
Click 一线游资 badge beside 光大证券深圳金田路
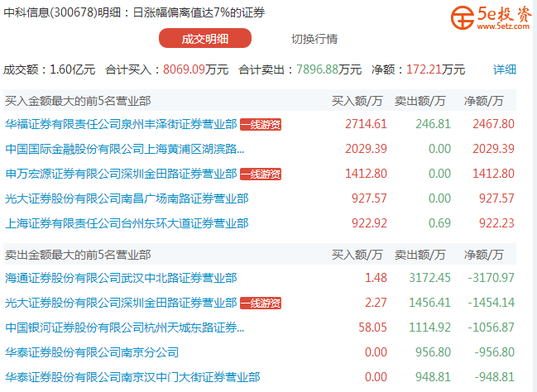coord(261,303)
